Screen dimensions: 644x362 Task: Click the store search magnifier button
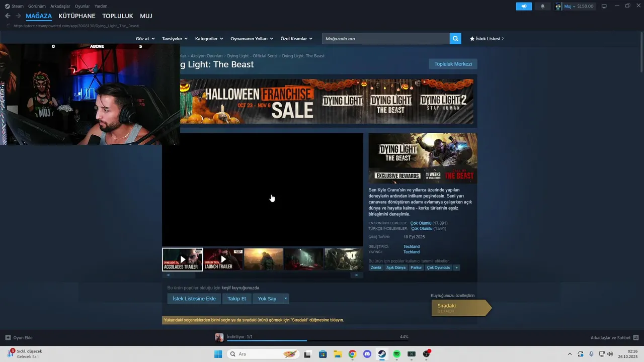[x=455, y=39]
